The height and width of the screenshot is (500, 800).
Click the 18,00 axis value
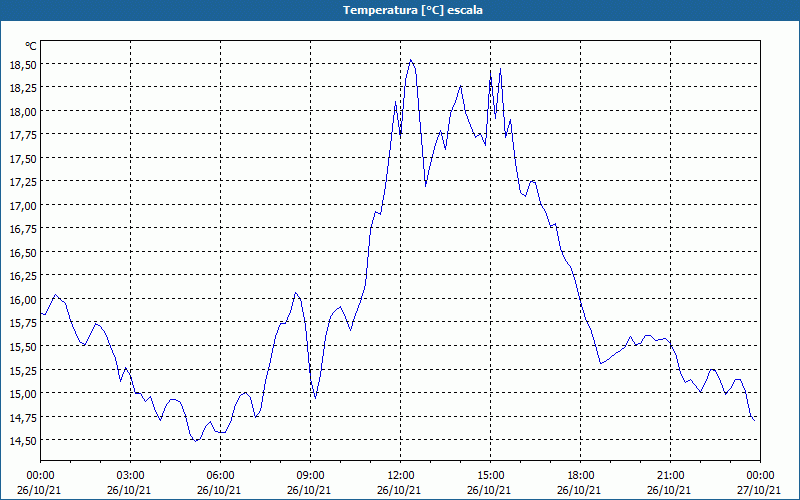(23, 112)
